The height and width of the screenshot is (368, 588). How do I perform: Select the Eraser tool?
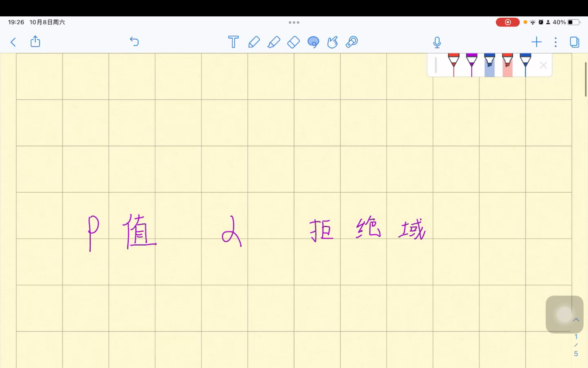point(294,42)
